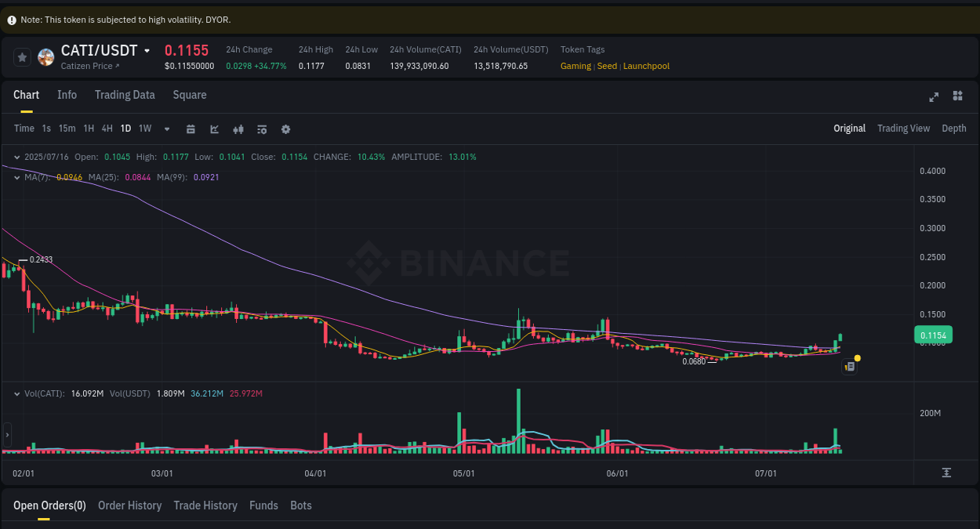Open chart settings via the gear icon
Image resolution: width=980 pixels, height=529 pixels.
point(285,129)
